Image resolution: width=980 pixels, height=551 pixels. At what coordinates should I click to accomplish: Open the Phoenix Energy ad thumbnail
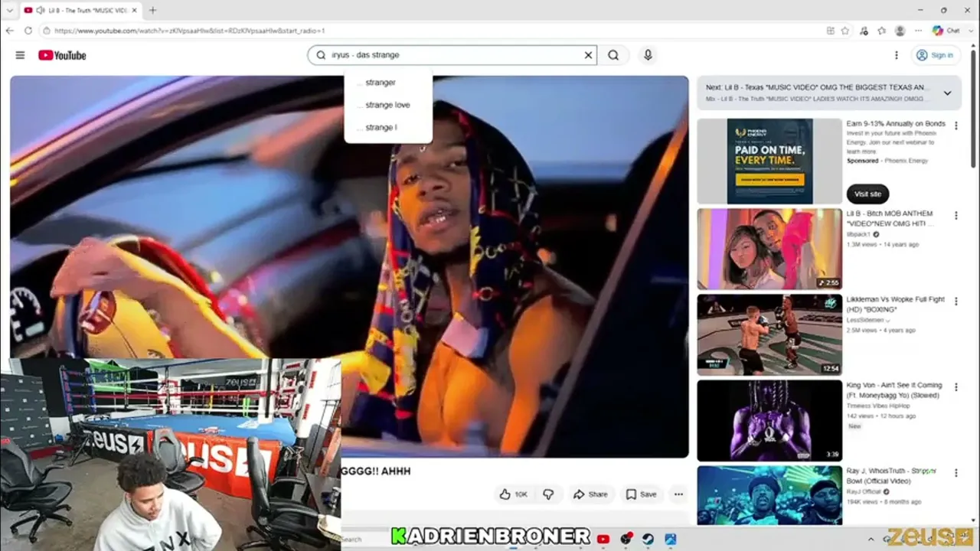(769, 161)
